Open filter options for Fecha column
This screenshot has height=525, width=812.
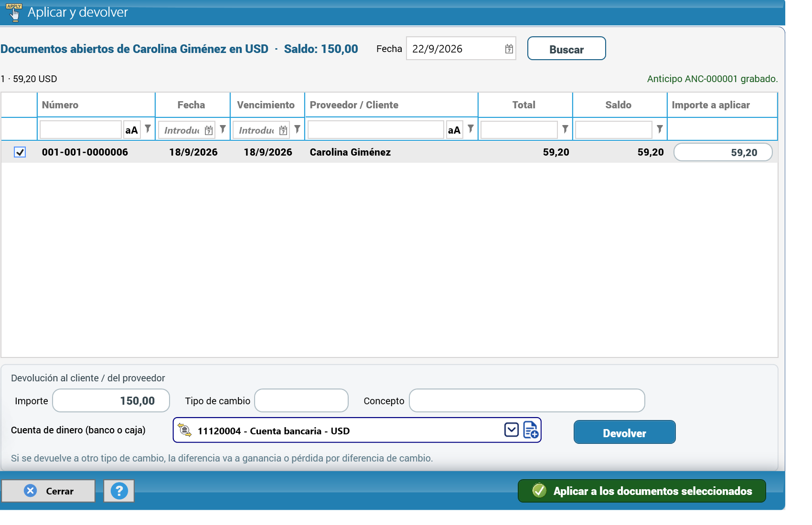[x=223, y=129]
